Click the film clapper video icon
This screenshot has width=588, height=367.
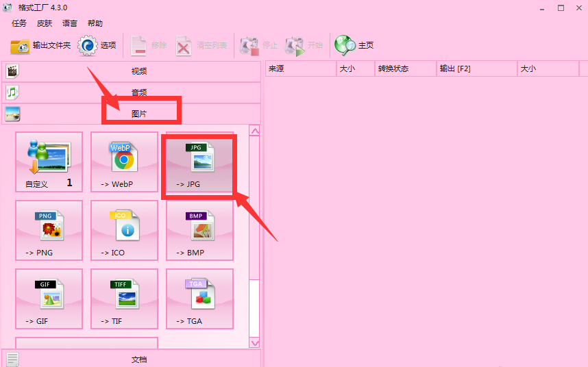point(12,71)
